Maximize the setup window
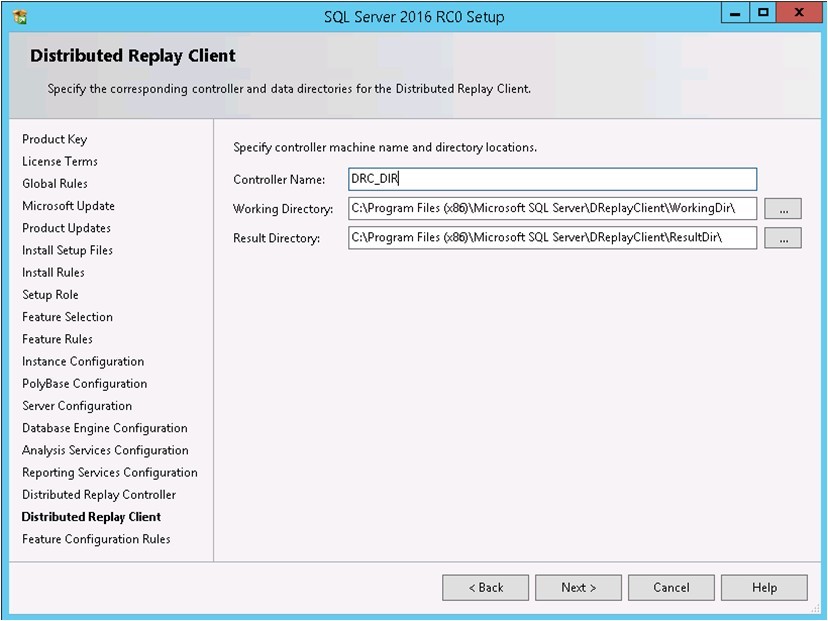 point(763,13)
